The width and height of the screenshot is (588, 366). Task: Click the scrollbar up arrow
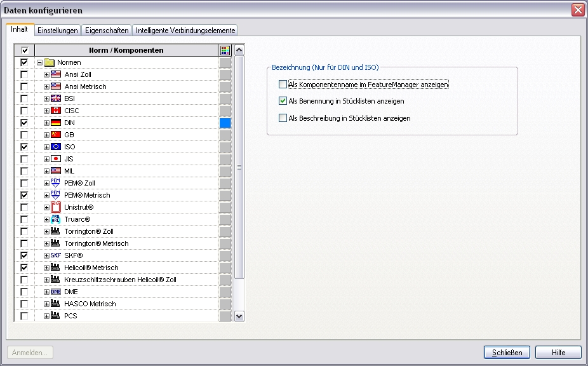pos(239,50)
